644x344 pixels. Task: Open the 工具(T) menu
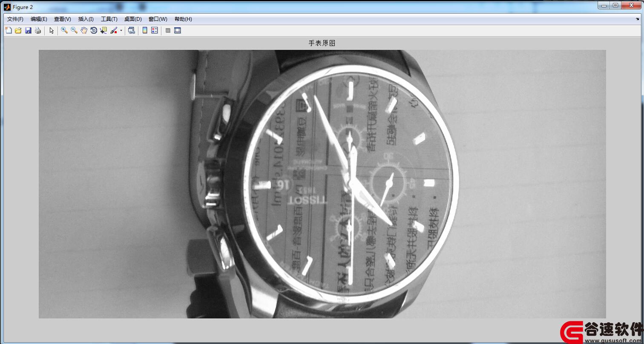tap(109, 19)
